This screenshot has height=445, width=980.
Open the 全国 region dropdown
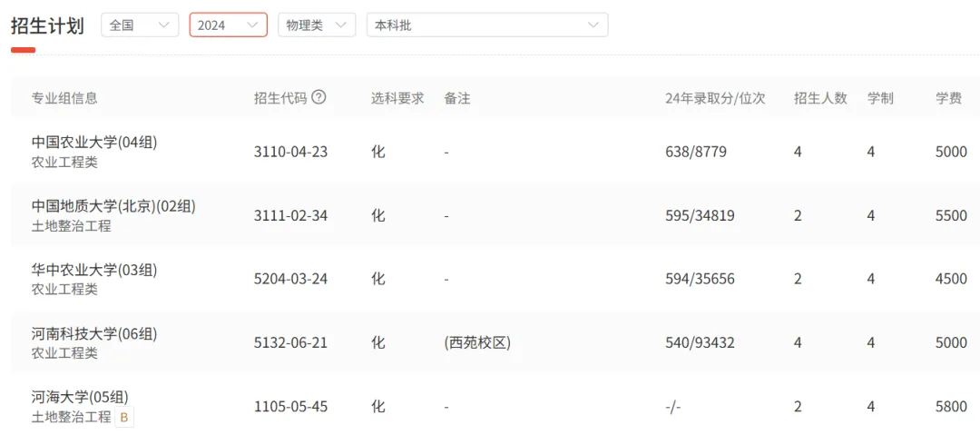(x=140, y=25)
